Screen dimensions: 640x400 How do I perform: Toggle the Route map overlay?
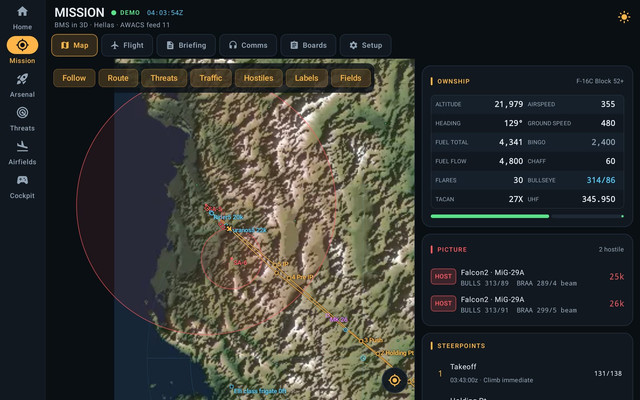click(118, 78)
